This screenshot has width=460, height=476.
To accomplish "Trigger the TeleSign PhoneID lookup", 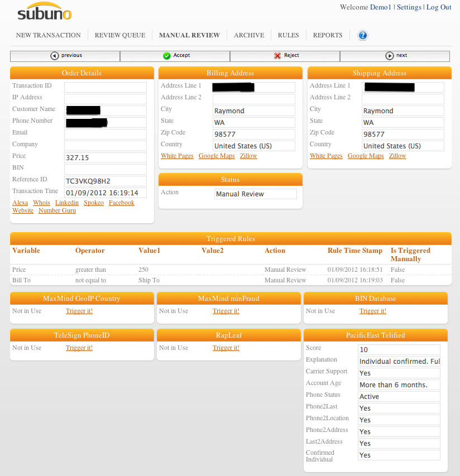I will click(x=79, y=348).
